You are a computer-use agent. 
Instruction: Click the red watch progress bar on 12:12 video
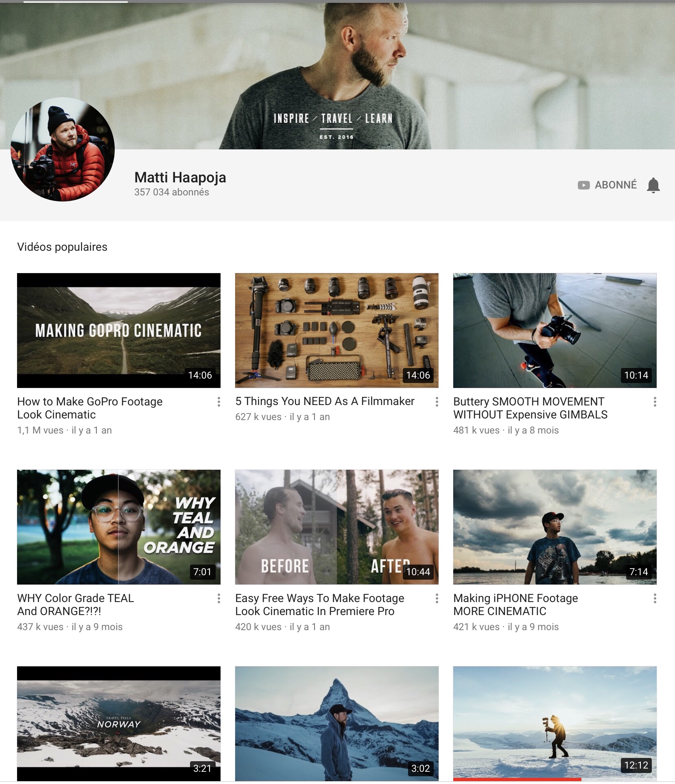(x=517, y=780)
